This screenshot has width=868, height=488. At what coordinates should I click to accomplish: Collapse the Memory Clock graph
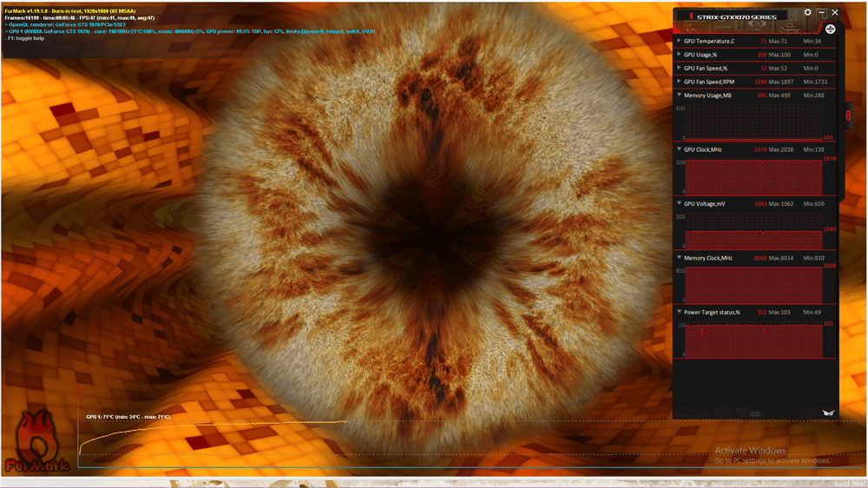pos(679,258)
